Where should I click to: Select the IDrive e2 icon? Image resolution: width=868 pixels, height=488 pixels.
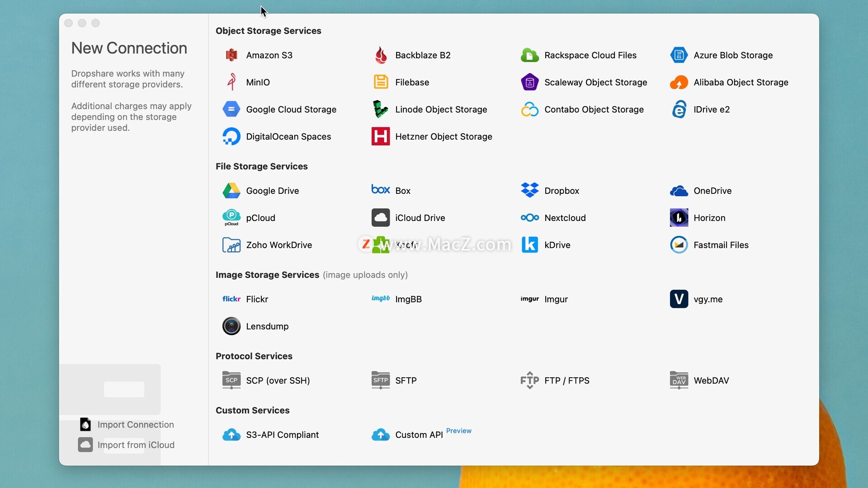point(679,109)
